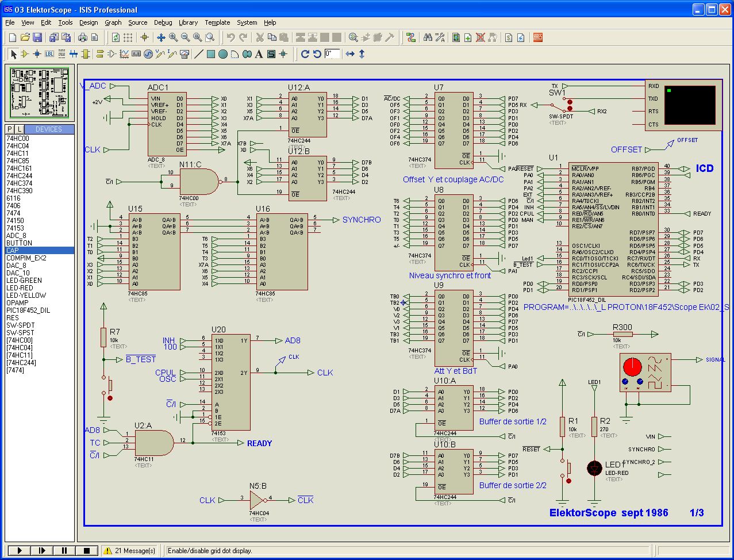Image resolution: width=734 pixels, height=560 pixels.
Task: Click the P pick devices button
Action: pyautogui.click(x=10, y=129)
